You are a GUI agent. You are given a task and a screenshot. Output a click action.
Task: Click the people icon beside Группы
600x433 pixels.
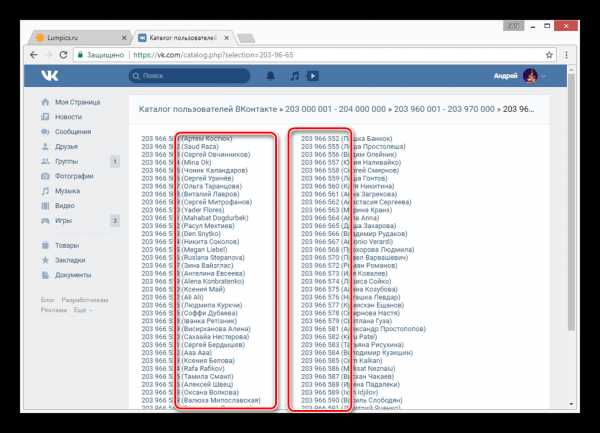(45, 161)
